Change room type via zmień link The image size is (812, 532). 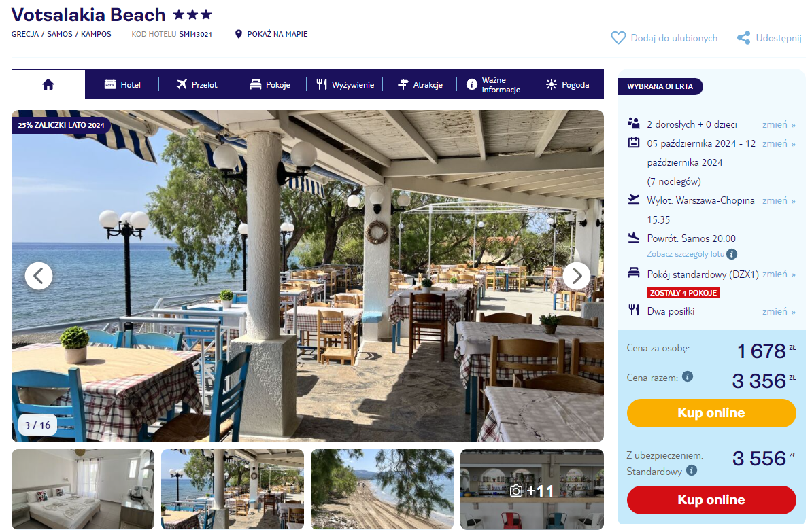(779, 274)
